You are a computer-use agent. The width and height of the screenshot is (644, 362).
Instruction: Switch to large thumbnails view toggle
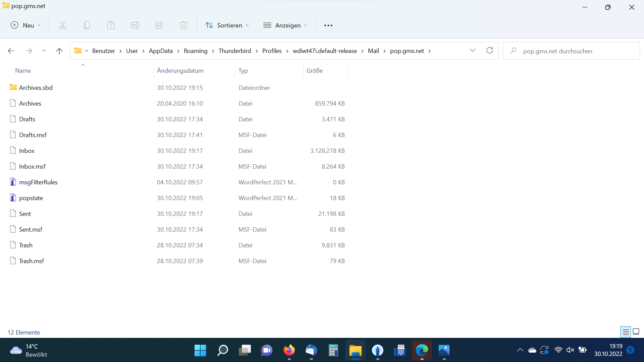(x=636, y=332)
